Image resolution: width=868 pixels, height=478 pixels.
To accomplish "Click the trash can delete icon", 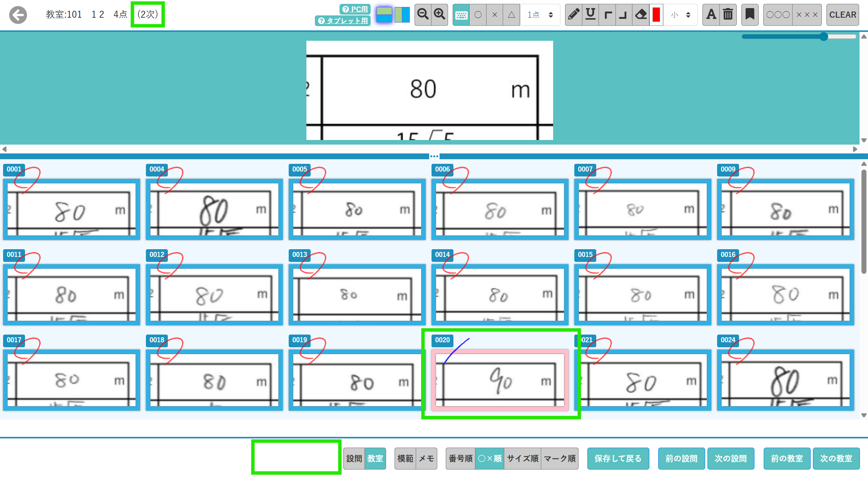I will (x=728, y=15).
